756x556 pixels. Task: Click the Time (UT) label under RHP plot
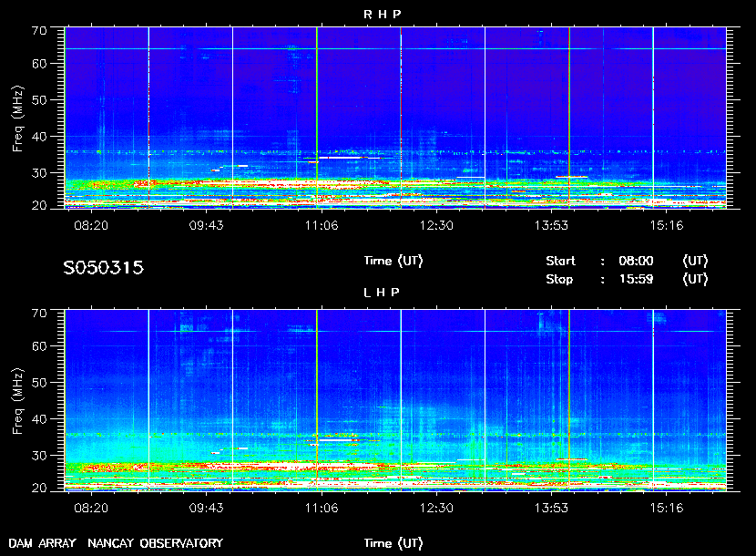click(393, 261)
